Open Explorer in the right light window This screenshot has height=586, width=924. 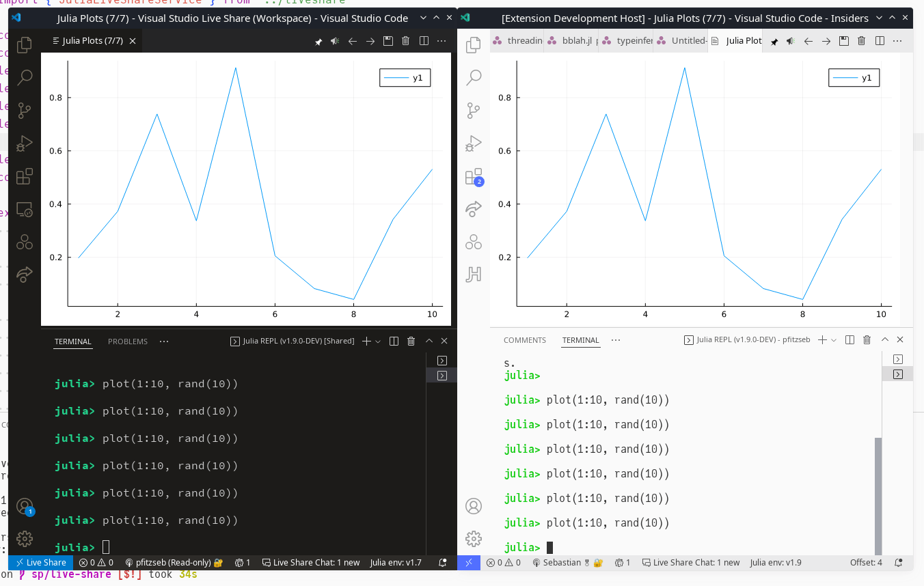click(x=473, y=45)
